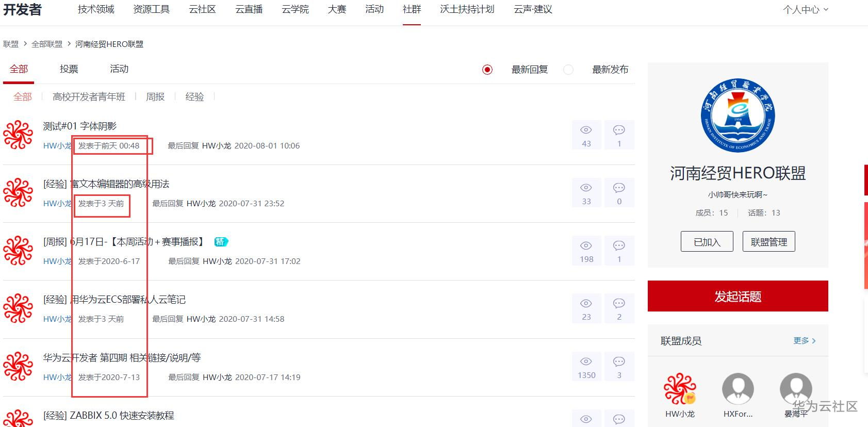Click the 河南经贸 college logo emblem
The width and height of the screenshot is (868, 427).
pyautogui.click(x=738, y=116)
